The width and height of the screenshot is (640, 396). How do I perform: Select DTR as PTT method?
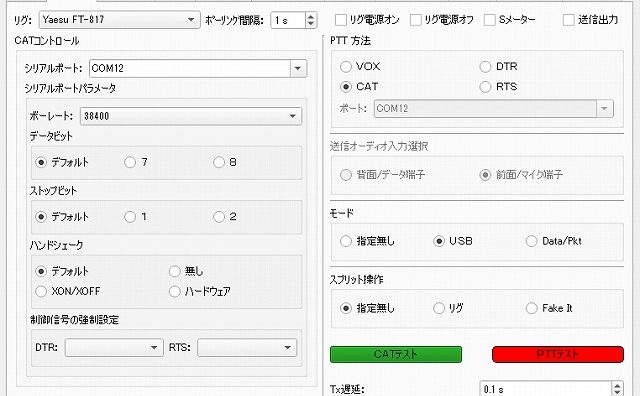point(485,67)
